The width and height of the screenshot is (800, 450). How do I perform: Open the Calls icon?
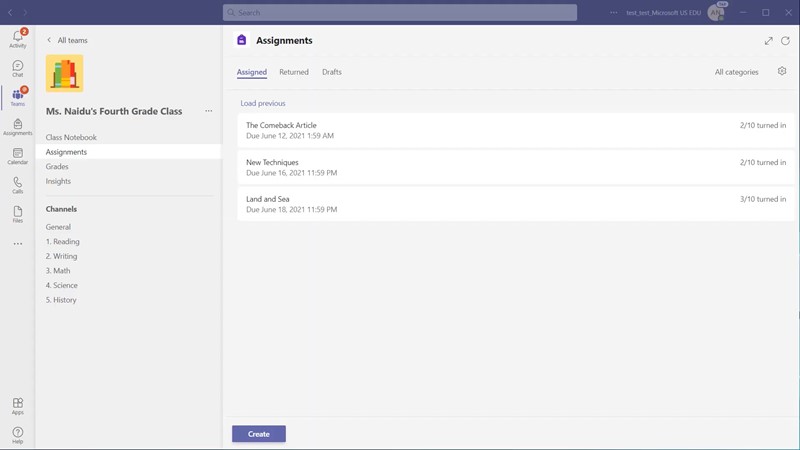(17, 184)
